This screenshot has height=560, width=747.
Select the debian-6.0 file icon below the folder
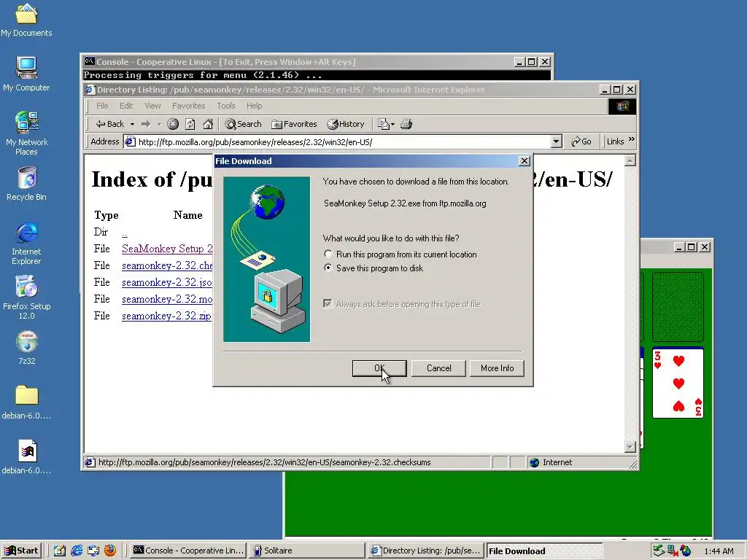[26, 457]
